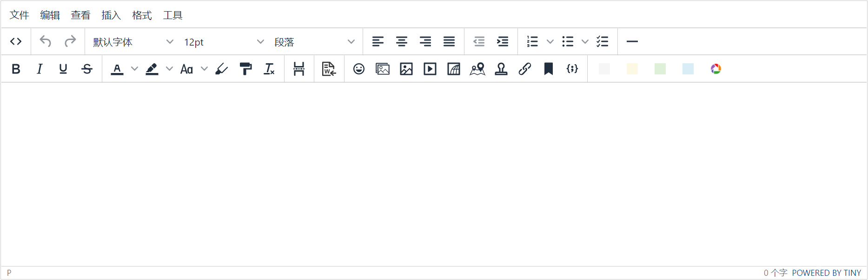This screenshot has width=868, height=280.
Task: Insert an emoji with the smiley icon
Action: coord(358,69)
